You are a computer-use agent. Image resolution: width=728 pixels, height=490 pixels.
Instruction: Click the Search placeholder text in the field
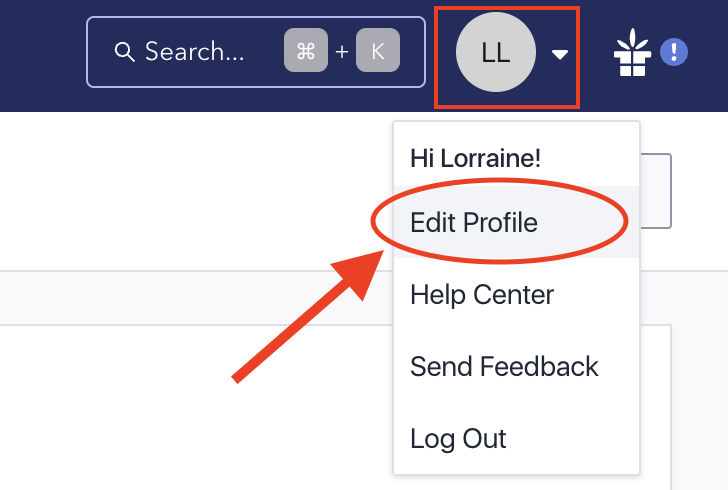tap(194, 52)
